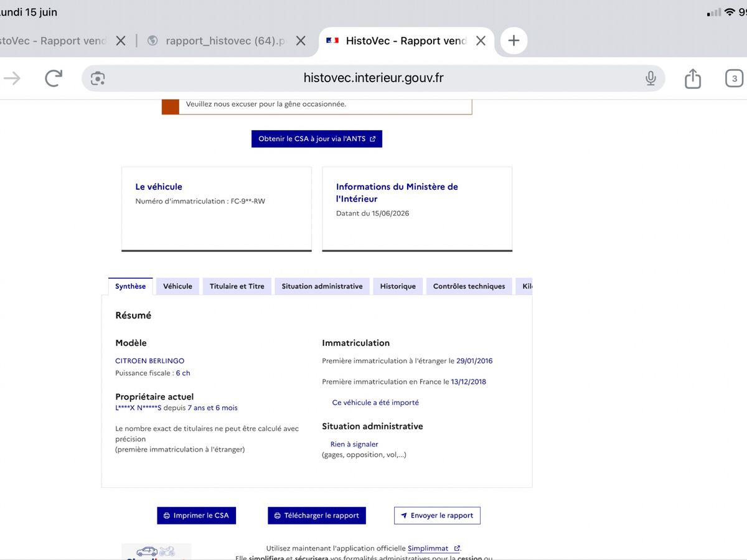The width and height of the screenshot is (747, 560).
Task: Switch to Situation administrative tab
Action: coord(322,286)
